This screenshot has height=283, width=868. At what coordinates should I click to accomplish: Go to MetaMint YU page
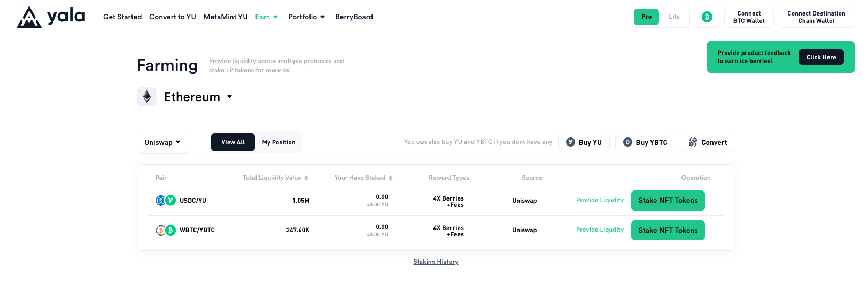226,17
